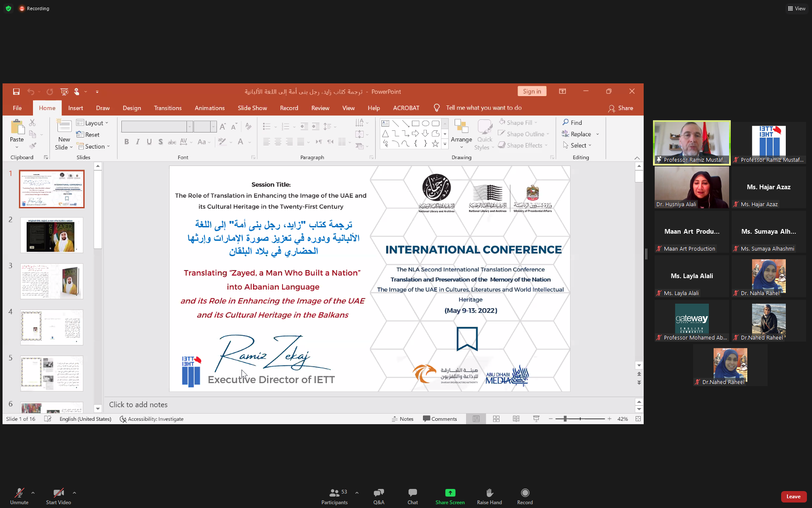Click the Save icon in PowerPoint
The height and width of the screenshot is (508, 812).
[x=16, y=91]
